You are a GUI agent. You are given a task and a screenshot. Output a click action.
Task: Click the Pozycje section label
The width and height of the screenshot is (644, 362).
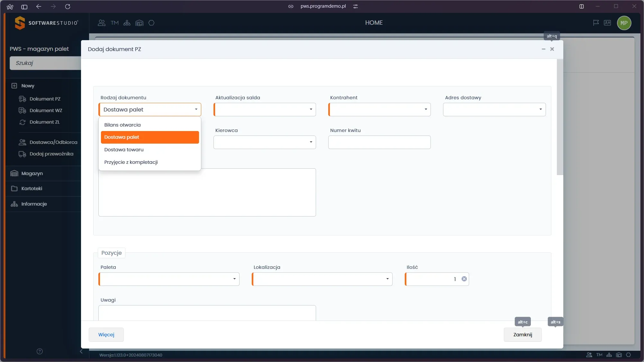point(111,253)
